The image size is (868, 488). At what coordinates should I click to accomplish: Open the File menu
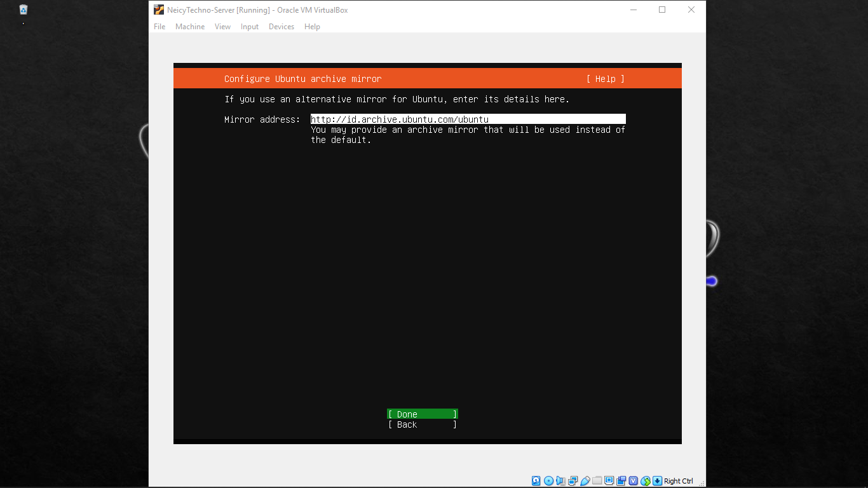(159, 27)
